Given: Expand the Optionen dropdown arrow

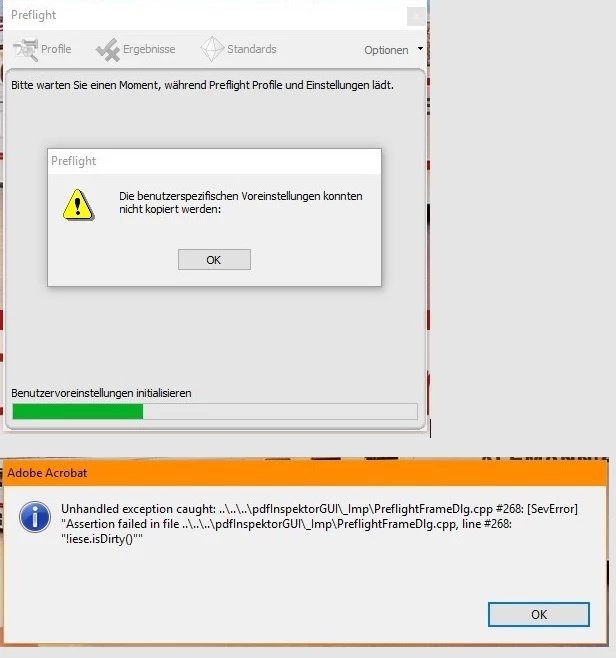Looking at the screenshot, I should [x=420, y=49].
